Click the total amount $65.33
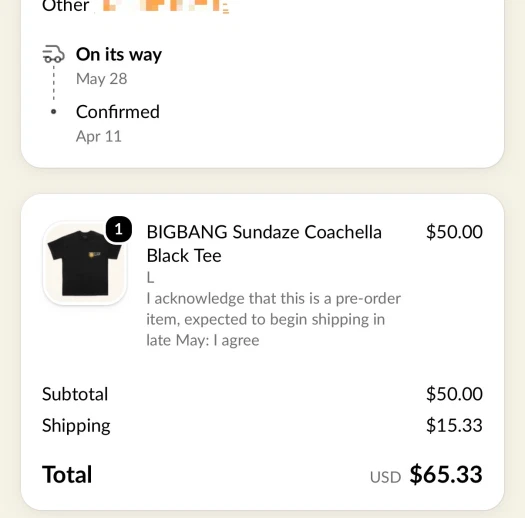Image resolution: width=525 pixels, height=518 pixels. coord(446,474)
